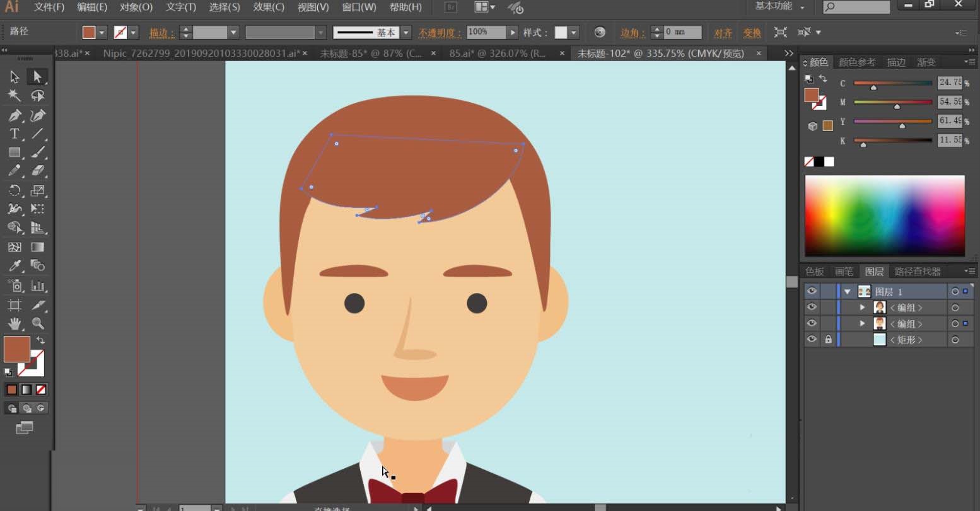Unlock the 矩形 layer via the lock icon
980x511 pixels.
click(828, 340)
